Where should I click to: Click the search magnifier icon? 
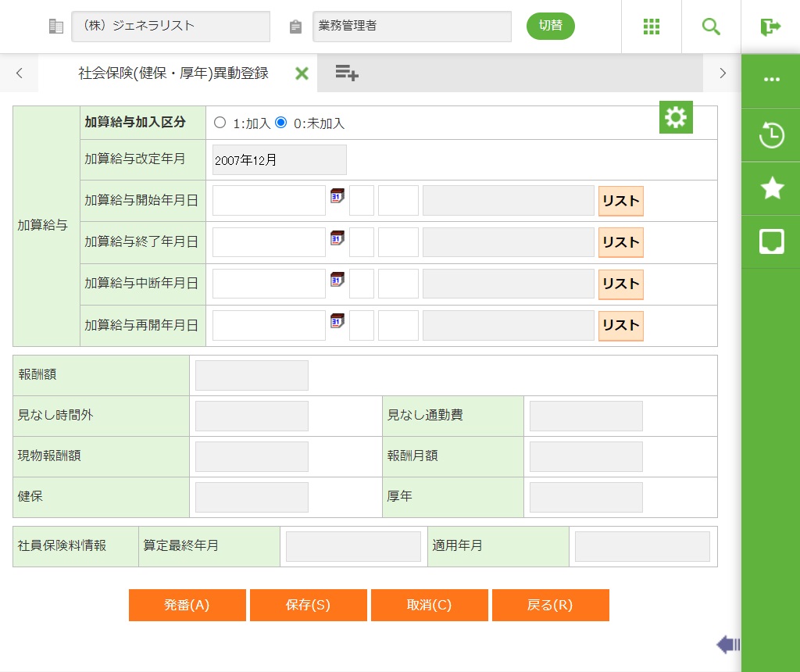pos(711,27)
